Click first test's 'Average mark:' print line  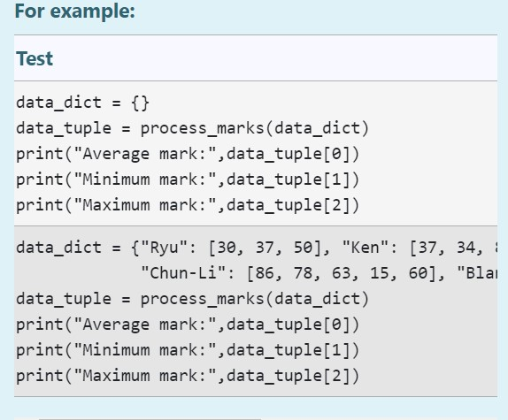point(188,154)
